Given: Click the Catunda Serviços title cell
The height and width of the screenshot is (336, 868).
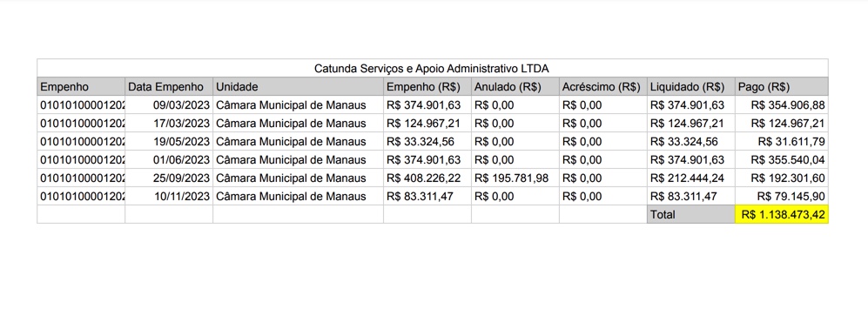Looking at the screenshot, I should point(433,68).
